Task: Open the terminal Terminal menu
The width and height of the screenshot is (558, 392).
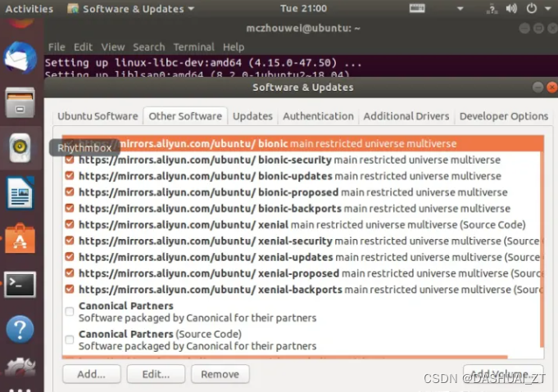Action: (194, 47)
